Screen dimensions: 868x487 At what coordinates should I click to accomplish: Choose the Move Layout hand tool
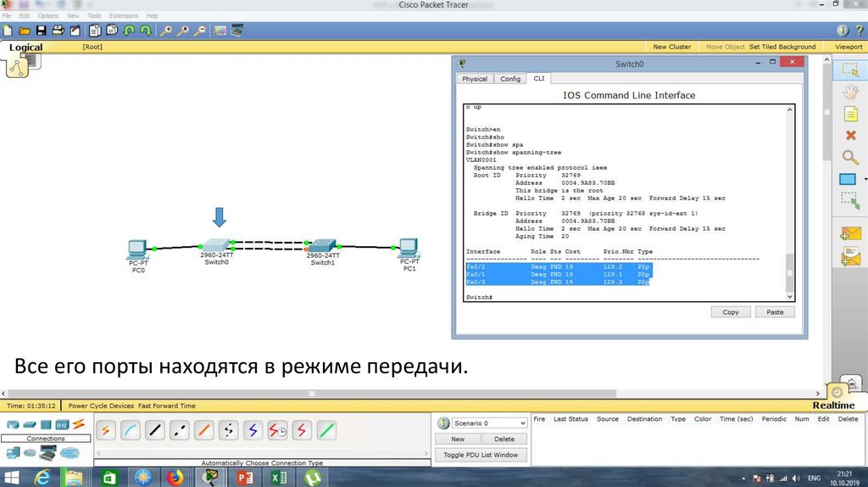(850, 92)
